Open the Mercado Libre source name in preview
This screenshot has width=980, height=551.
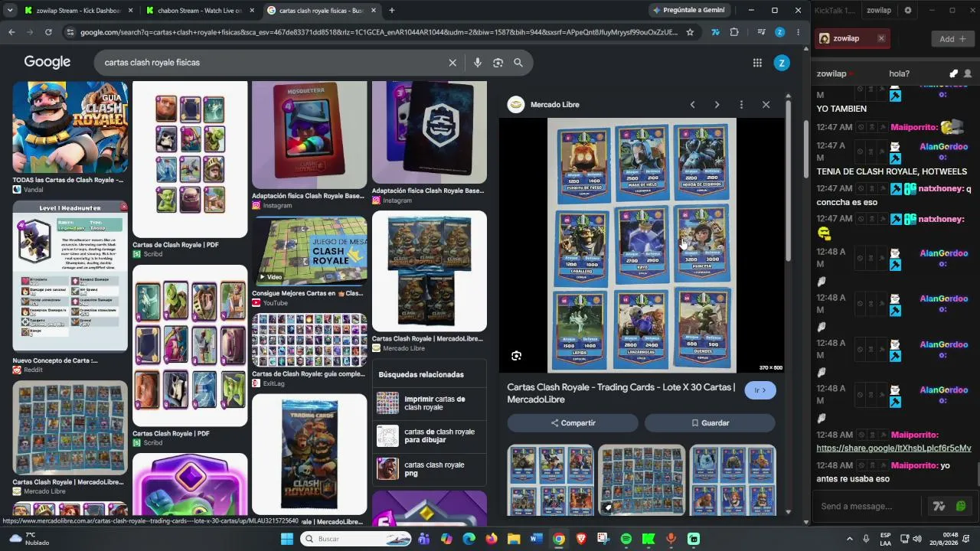(x=555, y=105)
